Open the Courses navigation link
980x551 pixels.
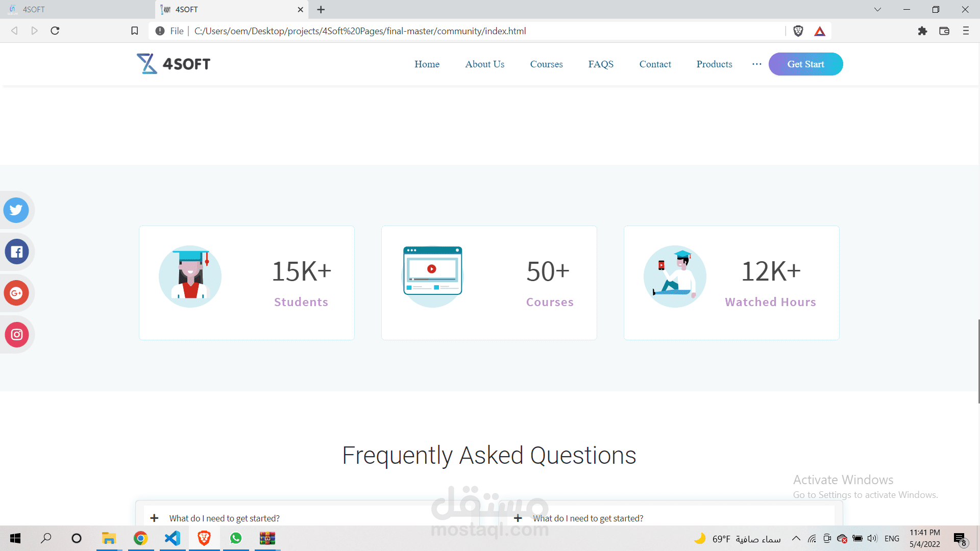click(546, 64)
